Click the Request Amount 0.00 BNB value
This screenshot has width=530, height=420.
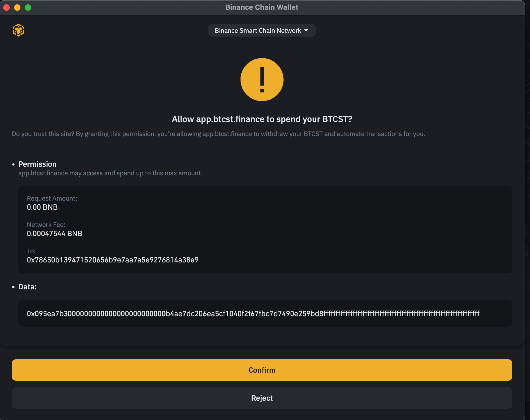point(42,207)
